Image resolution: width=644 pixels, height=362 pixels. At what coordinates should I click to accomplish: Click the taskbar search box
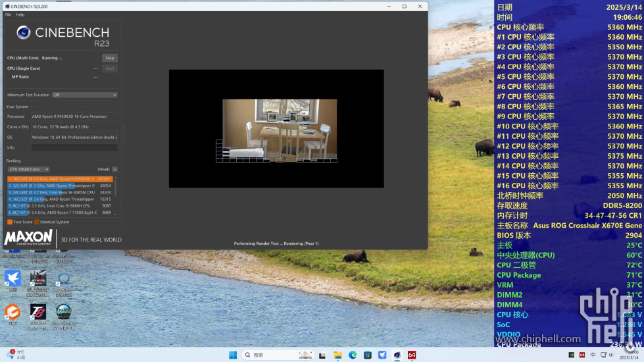click(x=278, y=355)
